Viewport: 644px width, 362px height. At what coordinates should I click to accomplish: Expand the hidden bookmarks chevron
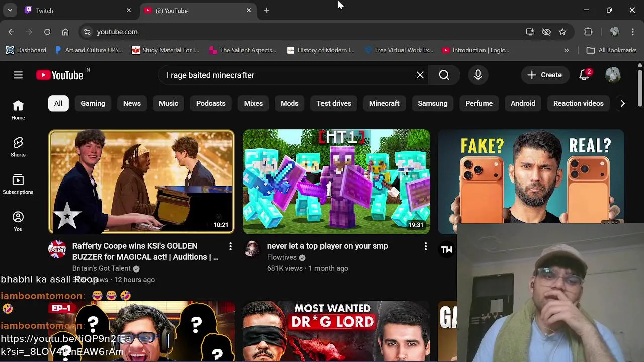566,50
